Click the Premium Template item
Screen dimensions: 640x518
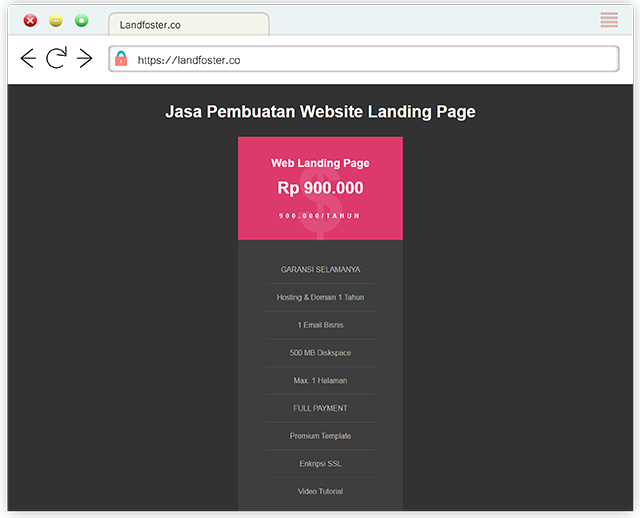coord(320,436)
